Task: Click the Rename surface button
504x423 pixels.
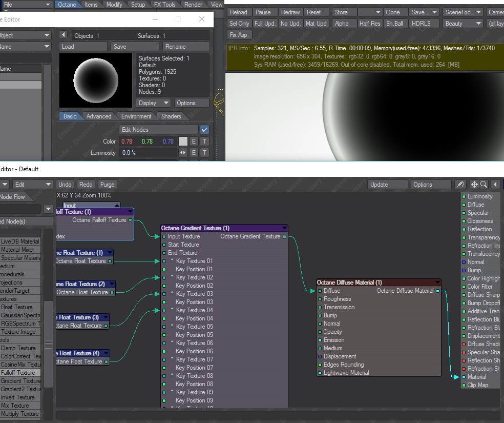Action: pyautogui.click(x=186, y=47)
